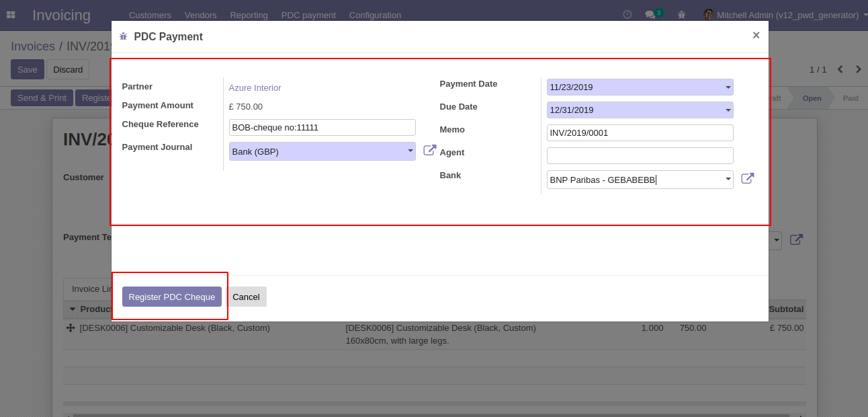Click the drag handle on the product row
This screenshot has height=417, width=868.
[70, 328]
